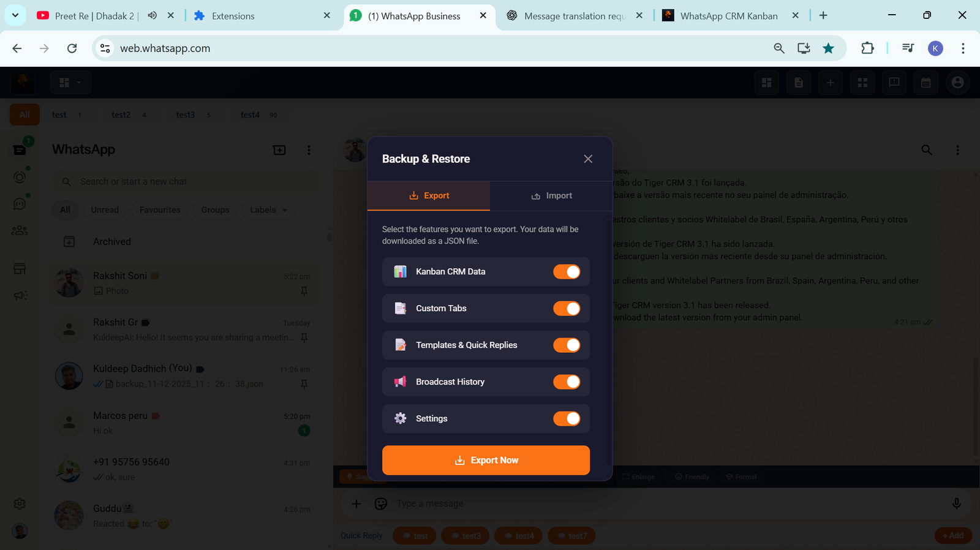The image size is (980, 550).
Task: Click the plus icon in top toolbar
Action: click(x=830, y=83)
